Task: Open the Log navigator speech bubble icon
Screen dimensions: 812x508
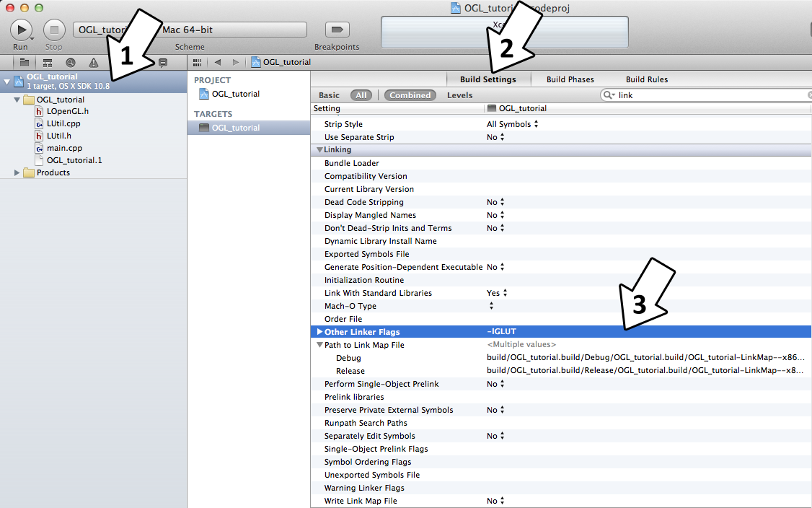Action: (163, 63)
